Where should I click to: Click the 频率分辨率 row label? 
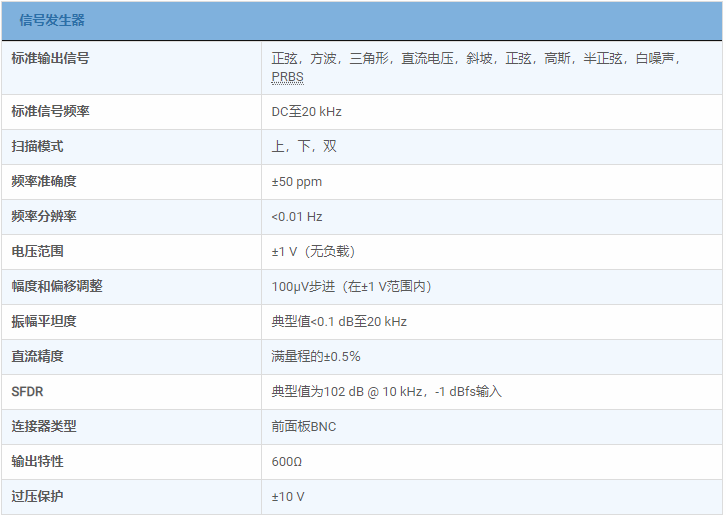click(x=44, y=216)
